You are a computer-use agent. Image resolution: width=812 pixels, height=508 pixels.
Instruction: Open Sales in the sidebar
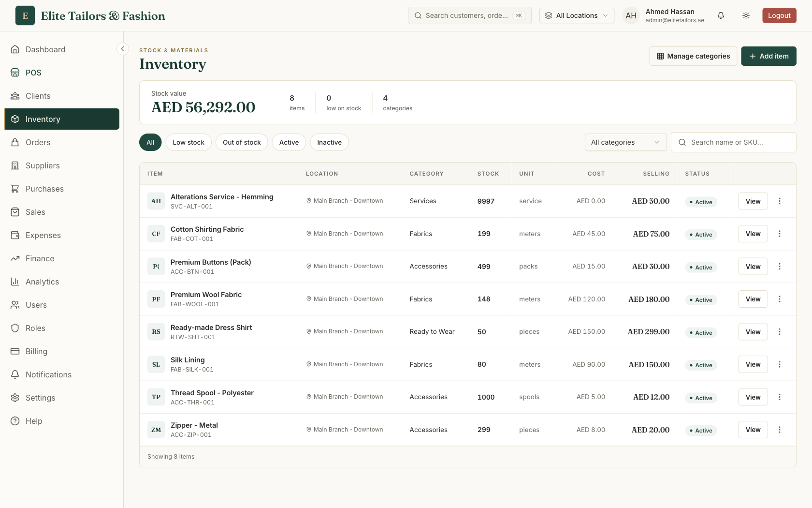(x=62, y=212)
